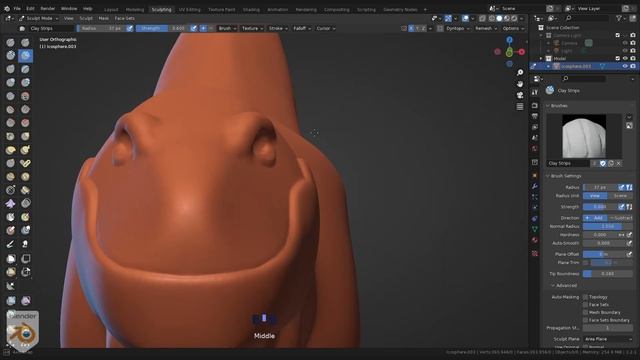
Task: Select the Draw sculpt brush tool
Action: click(x=10, y=42)
